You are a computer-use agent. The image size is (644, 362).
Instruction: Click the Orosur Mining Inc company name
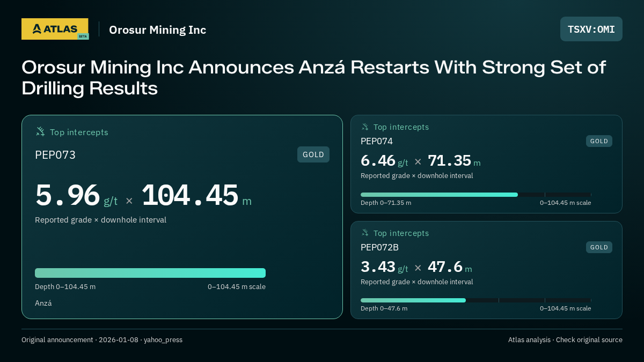(157, 29)
